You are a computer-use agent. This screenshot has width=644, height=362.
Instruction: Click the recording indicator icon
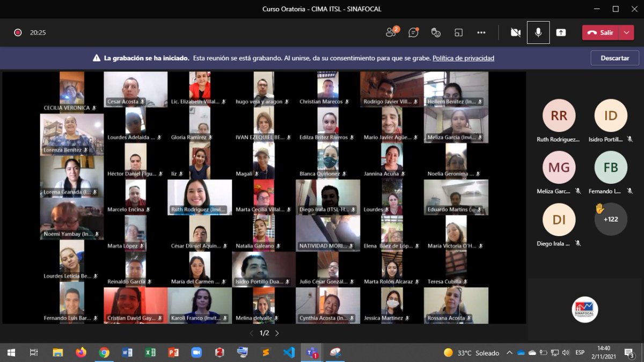[18, 33]
